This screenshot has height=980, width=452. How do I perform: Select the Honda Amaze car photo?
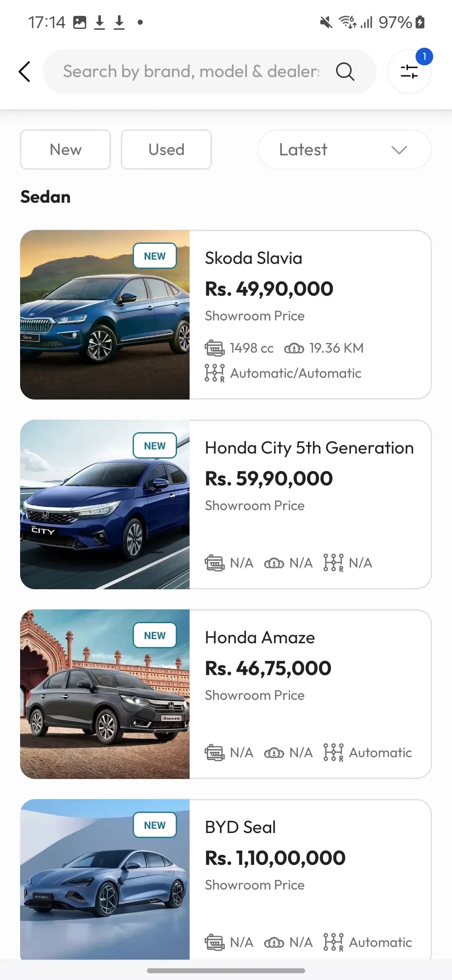point(105,694)
